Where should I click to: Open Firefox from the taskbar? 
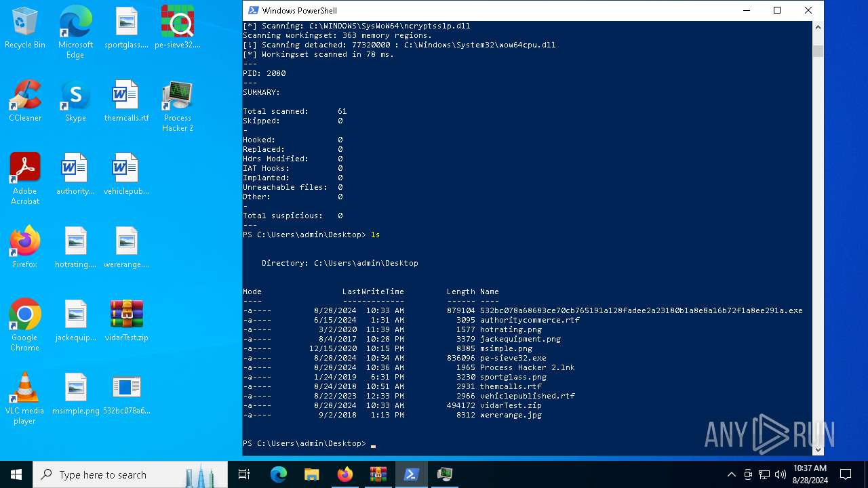(344, 474)
